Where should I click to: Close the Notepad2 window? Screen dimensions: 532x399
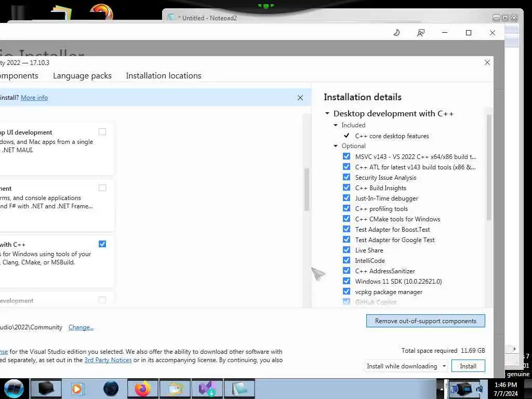pos(514,18)
